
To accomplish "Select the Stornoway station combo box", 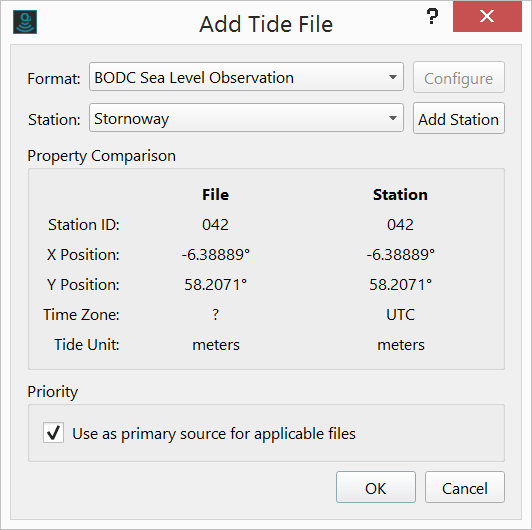I will click(x=246, y=118).
